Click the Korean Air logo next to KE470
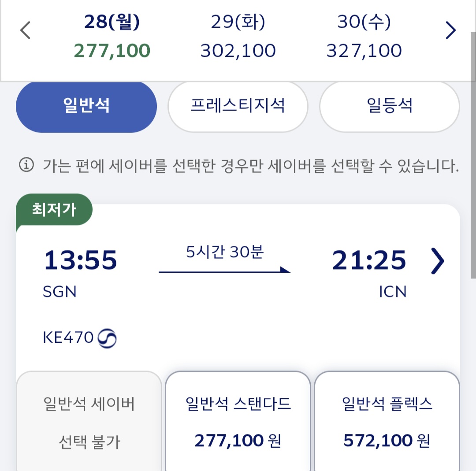The image size is (476, 471). tap(107, 338)
